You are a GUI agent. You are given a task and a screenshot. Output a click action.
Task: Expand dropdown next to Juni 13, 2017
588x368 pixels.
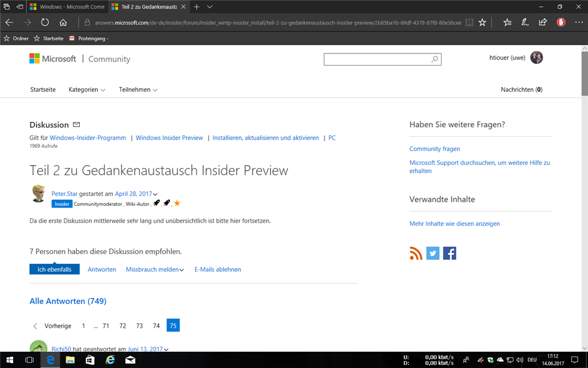tap(166, 349)
